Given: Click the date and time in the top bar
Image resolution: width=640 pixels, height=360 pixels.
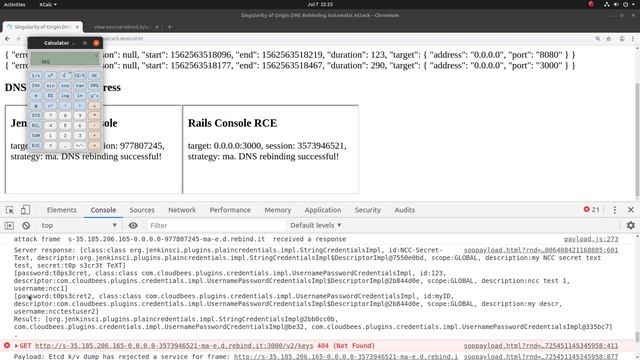Looking at the screenshot, I should (x=320, y=4).
